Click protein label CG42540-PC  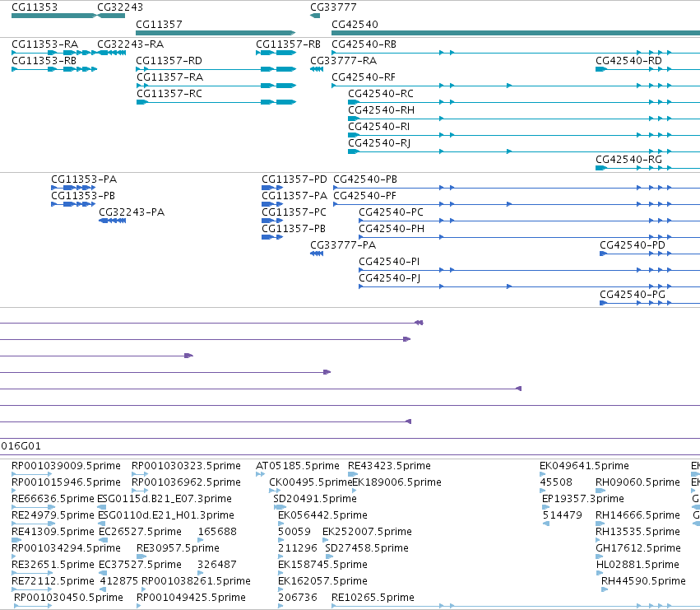[x=391, y=212]
